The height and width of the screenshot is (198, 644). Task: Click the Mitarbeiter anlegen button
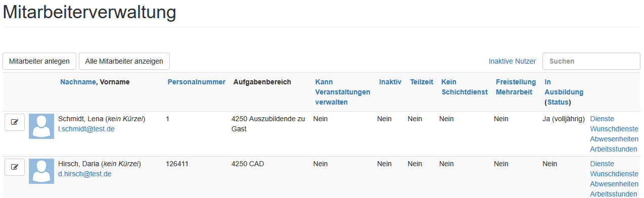point(39,61)
